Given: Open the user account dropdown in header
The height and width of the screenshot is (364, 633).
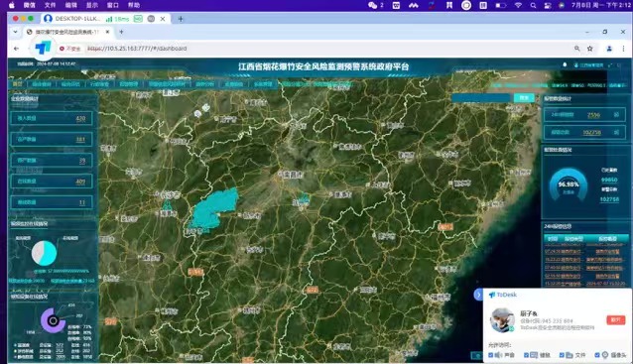Looking at the screenshot, I should coord(589,65).
